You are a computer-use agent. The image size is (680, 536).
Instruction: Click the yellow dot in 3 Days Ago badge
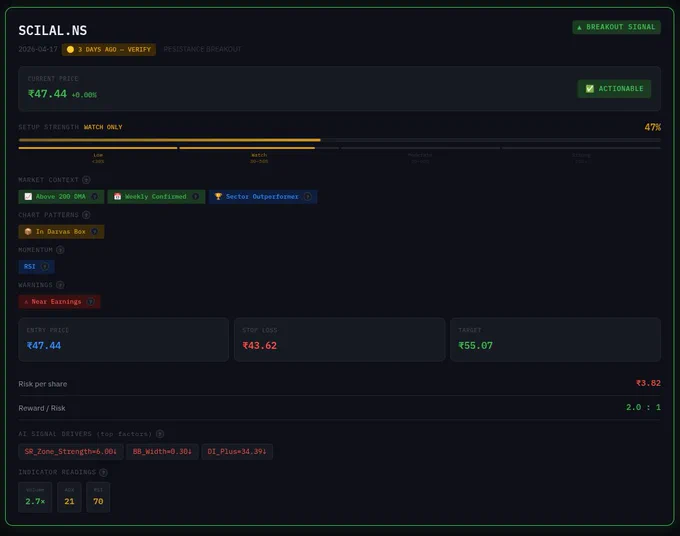point(70,49)
